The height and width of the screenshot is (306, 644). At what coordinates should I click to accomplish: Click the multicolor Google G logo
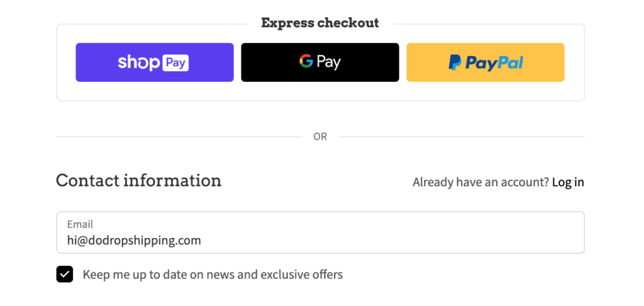point(306,61)
